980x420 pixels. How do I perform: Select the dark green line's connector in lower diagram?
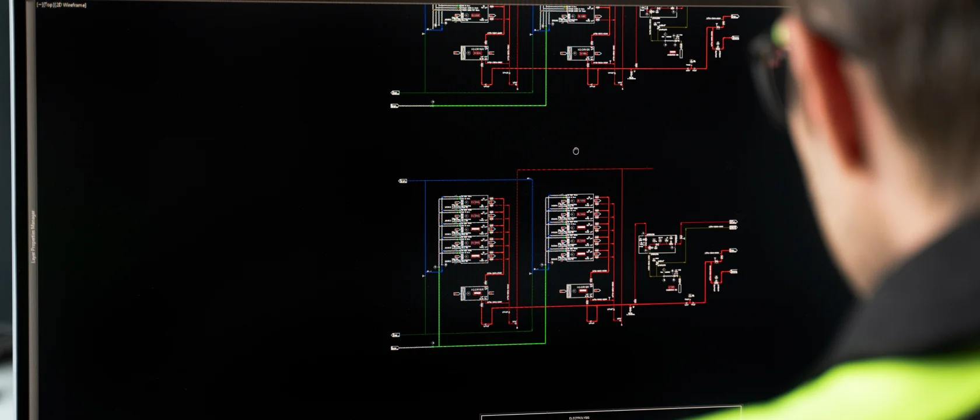[395, 335]
